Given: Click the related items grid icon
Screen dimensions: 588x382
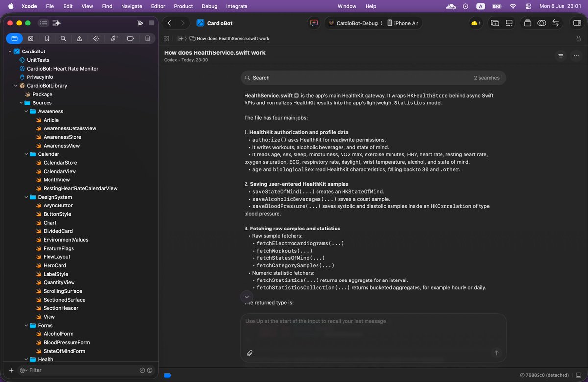Looking at the screenshot, I should (166, 38).
